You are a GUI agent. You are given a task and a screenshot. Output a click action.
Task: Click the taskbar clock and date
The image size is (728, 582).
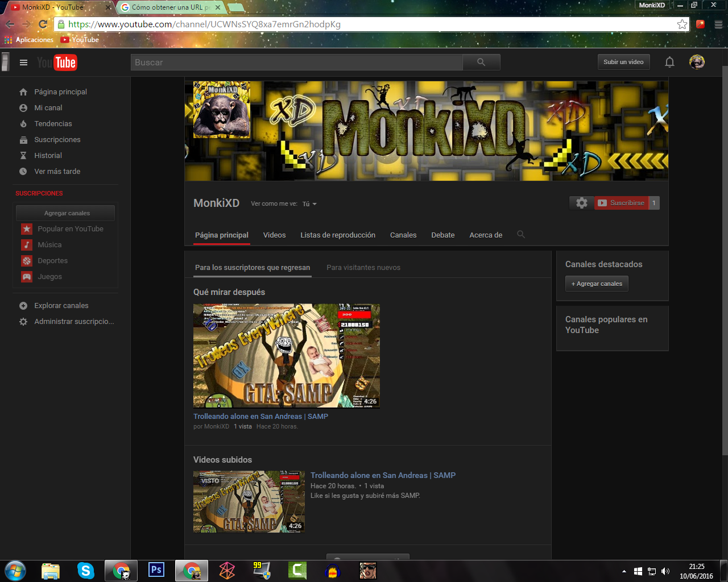tap(696, 571)
